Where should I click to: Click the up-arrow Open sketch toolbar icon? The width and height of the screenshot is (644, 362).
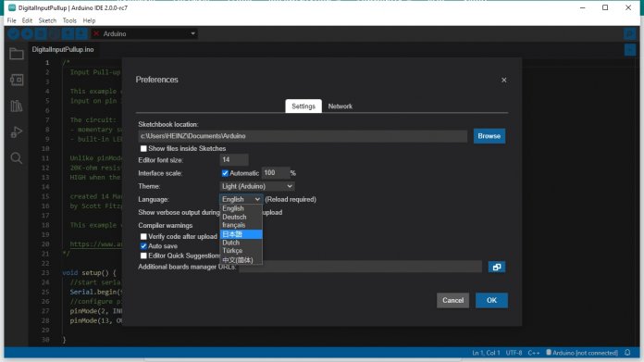pos(68,33)
